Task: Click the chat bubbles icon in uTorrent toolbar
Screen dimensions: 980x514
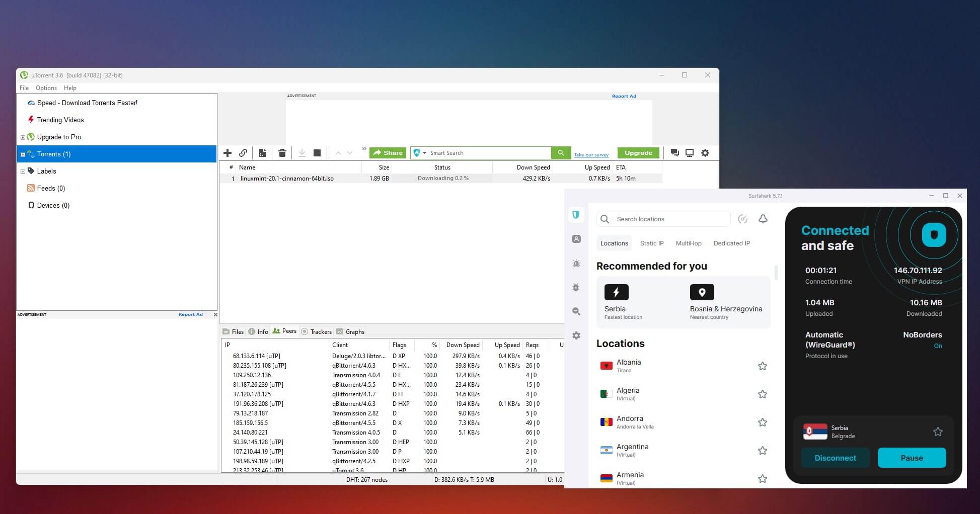Action: [675, 153]
